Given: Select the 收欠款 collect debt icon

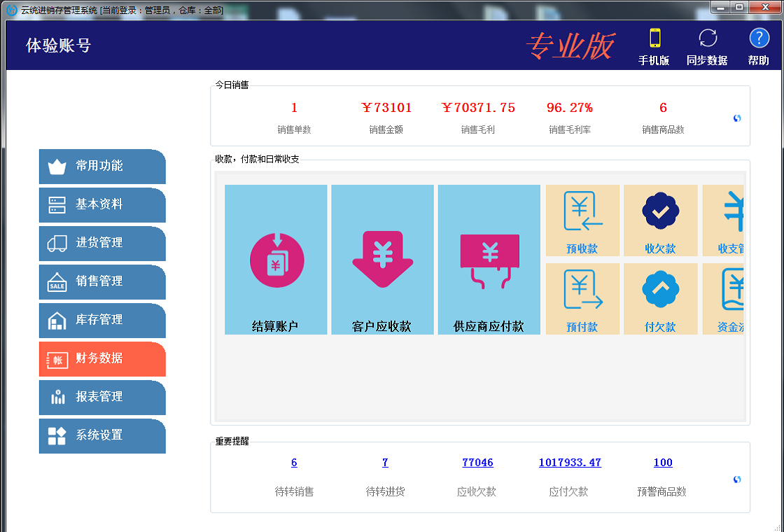Looking at the screenshot, I should point(660,220).
